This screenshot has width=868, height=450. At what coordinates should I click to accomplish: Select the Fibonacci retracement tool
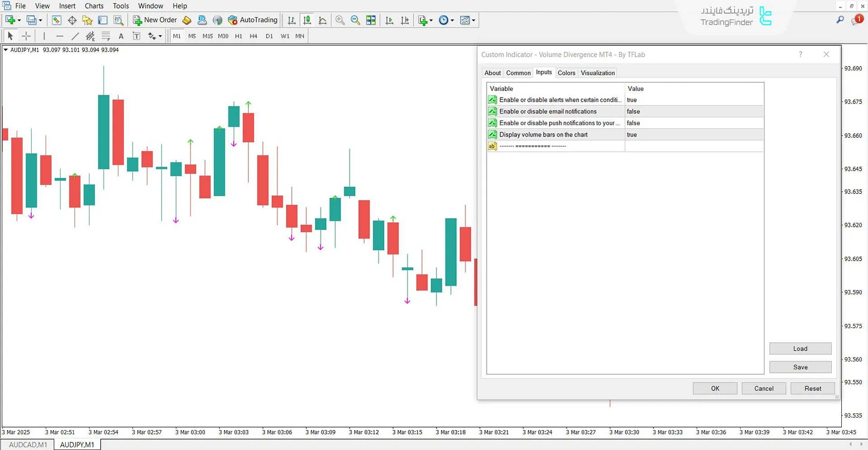106,36
